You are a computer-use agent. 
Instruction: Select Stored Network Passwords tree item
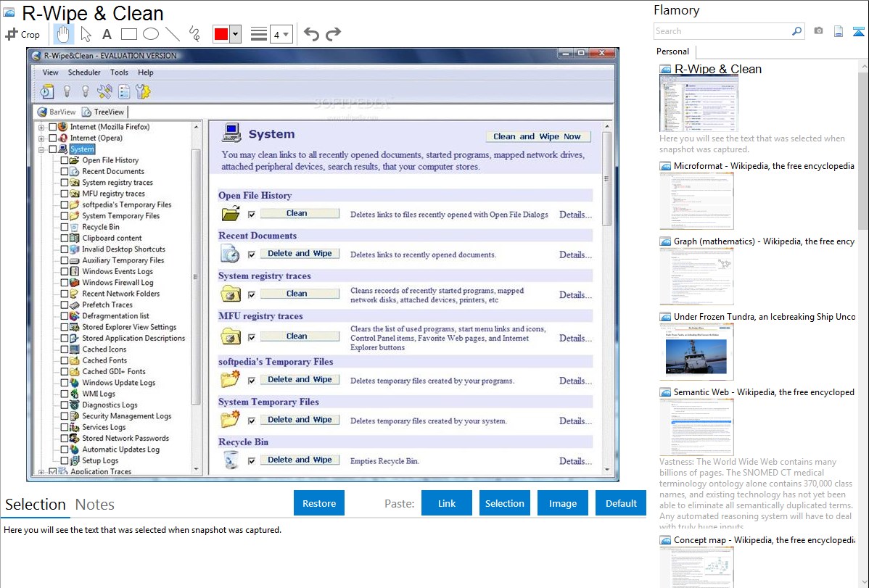(125, 439)
